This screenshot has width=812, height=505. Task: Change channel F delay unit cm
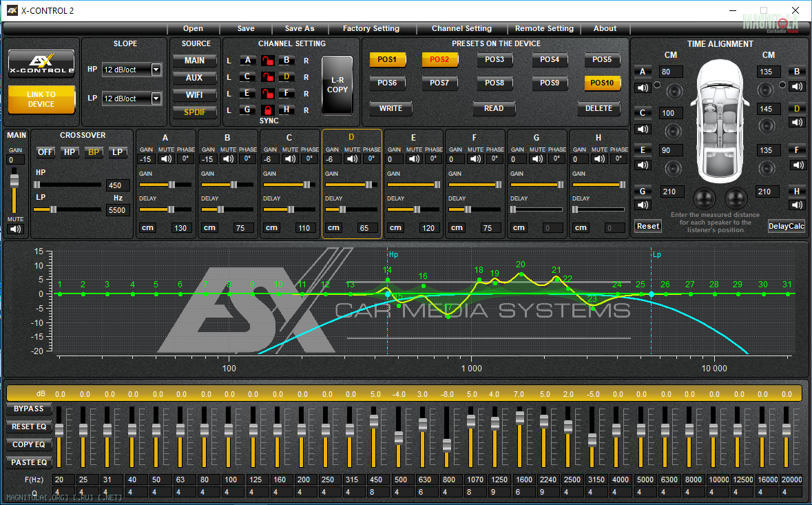click(x=457, y=228)
